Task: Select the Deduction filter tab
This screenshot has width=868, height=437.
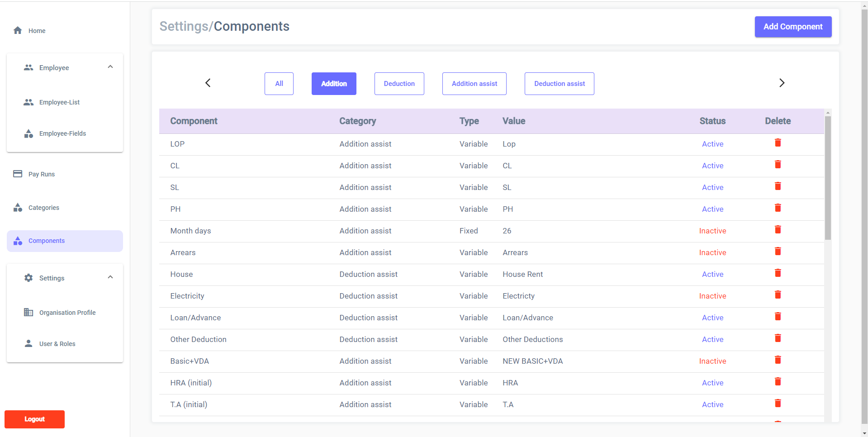Action: (x=399, y=84)
